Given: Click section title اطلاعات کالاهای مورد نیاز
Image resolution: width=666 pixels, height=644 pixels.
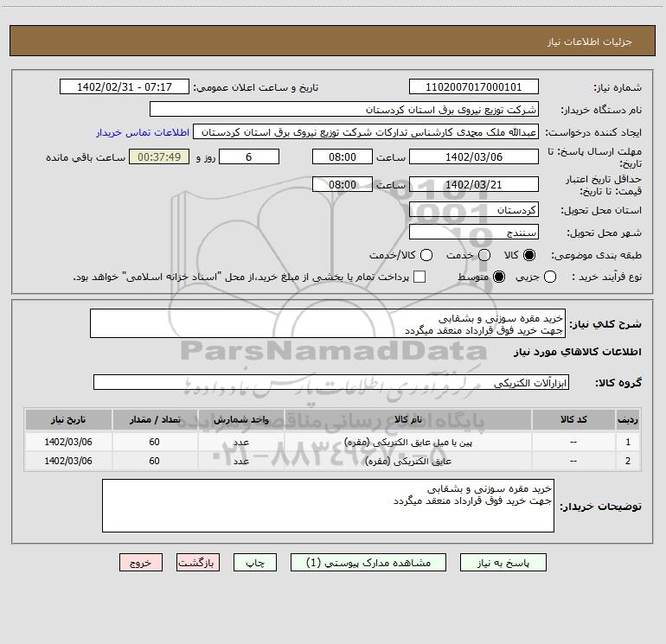Looking at the screenshot, I should (x=578, y=352).
